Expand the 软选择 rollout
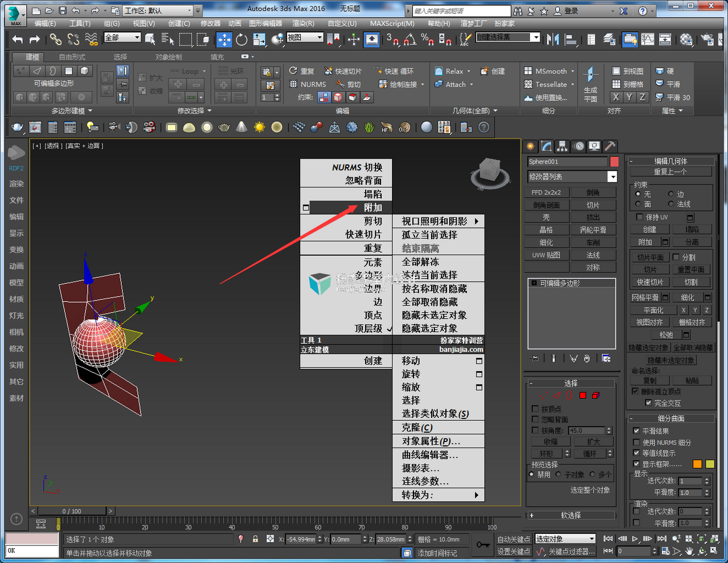This screenshot has width=728, height=563. coord(570,515)
